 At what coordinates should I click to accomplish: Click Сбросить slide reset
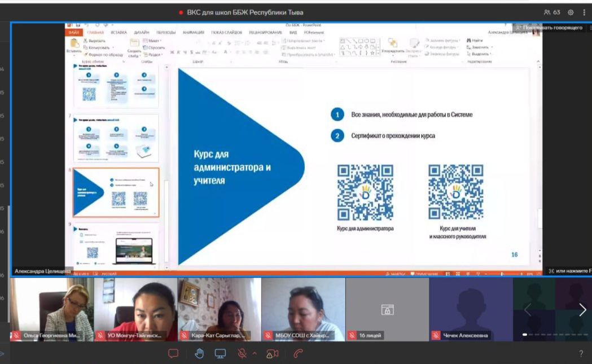pos(154,47)
